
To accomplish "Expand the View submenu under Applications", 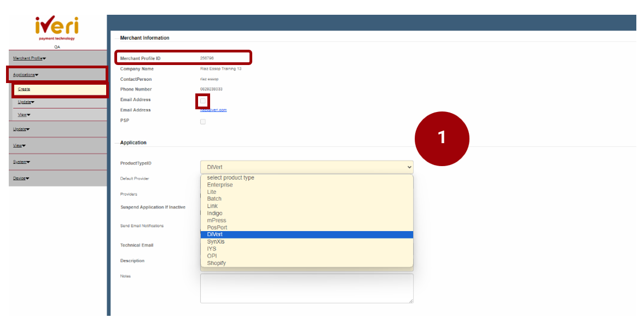I will click(24, 115).
